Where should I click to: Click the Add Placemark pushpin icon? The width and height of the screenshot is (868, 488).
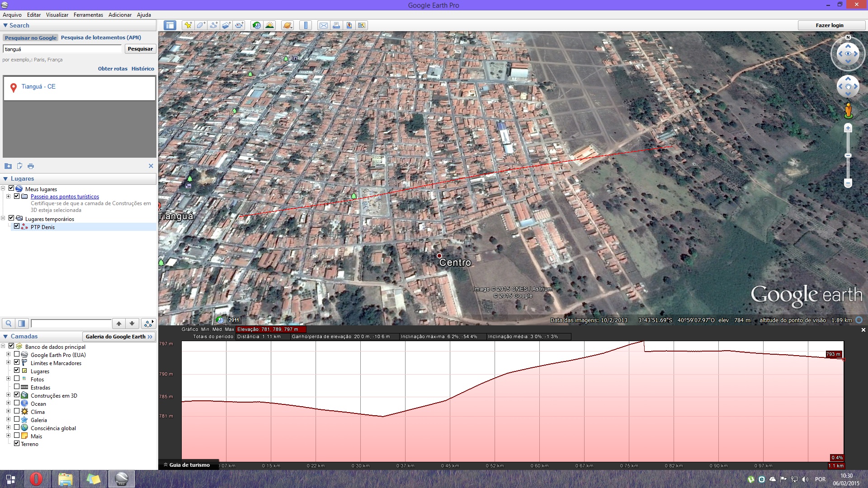(188, 25)
